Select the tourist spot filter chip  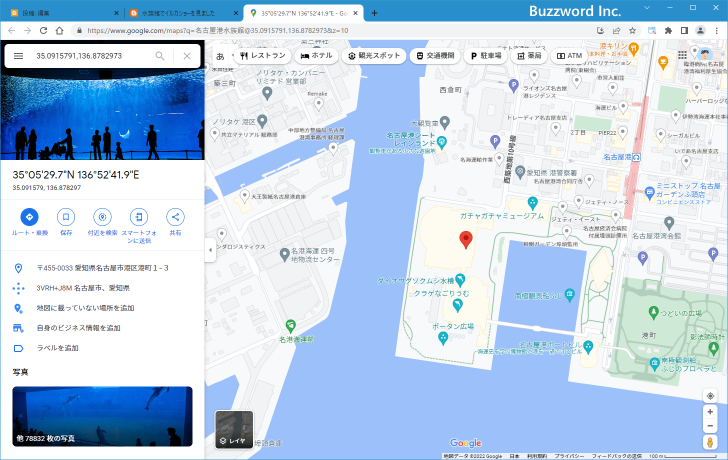(374, 56)
